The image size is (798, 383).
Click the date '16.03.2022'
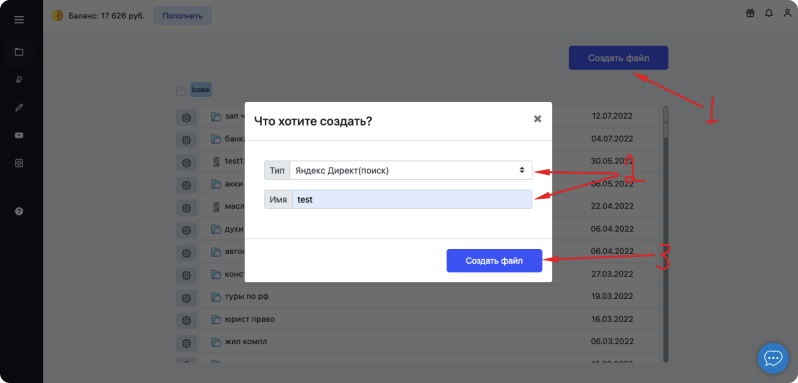[612, 319]
